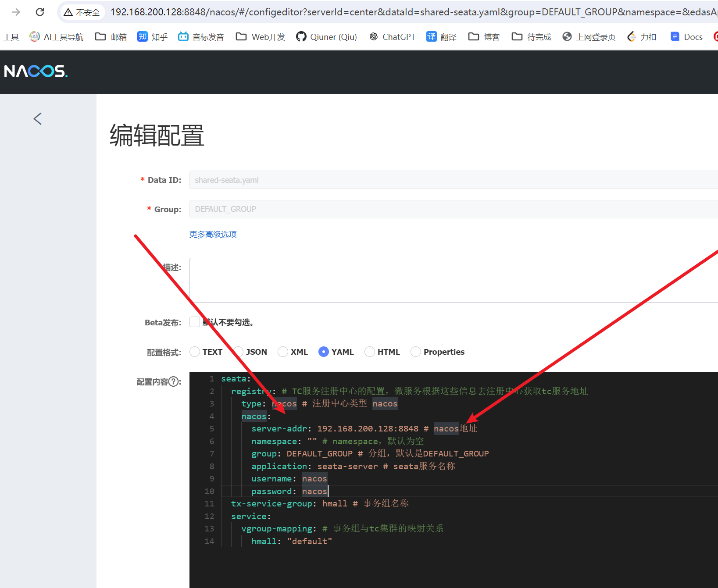Click the address bar URL

coord(414,12)
